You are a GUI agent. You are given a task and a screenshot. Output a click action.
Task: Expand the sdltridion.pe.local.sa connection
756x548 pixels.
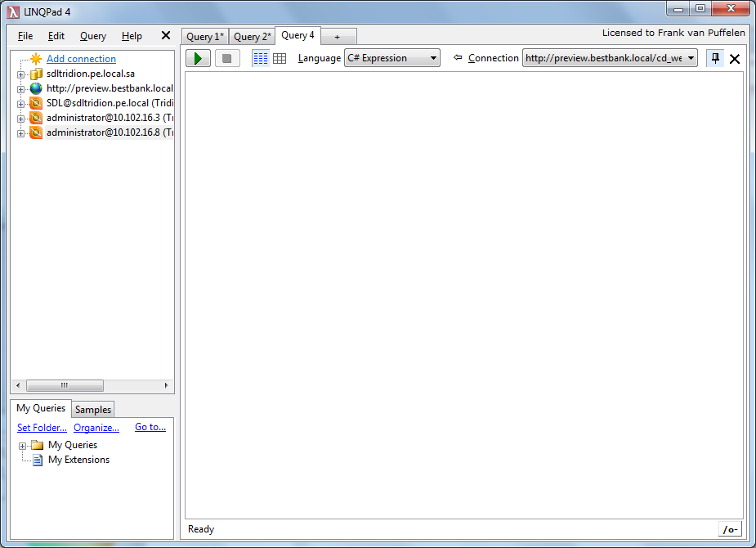point(20,74)
